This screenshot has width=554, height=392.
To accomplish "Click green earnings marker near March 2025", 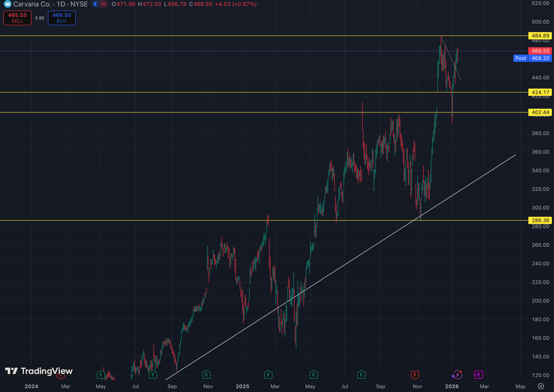I will (268, 375).
